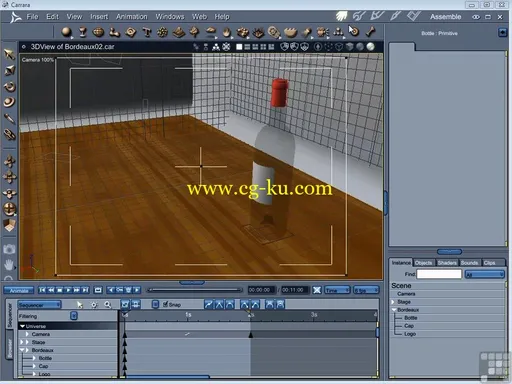
Task: Toggle the panel button at properties top-right
Action: pyautogui.click(x=502, y=32)
